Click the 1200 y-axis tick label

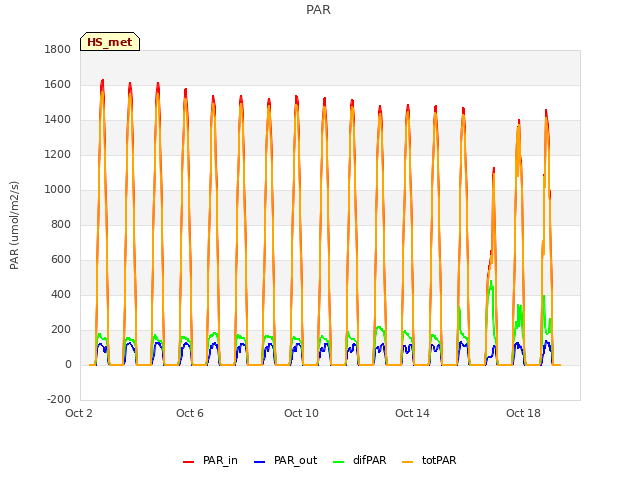click(x=58, y=155)
